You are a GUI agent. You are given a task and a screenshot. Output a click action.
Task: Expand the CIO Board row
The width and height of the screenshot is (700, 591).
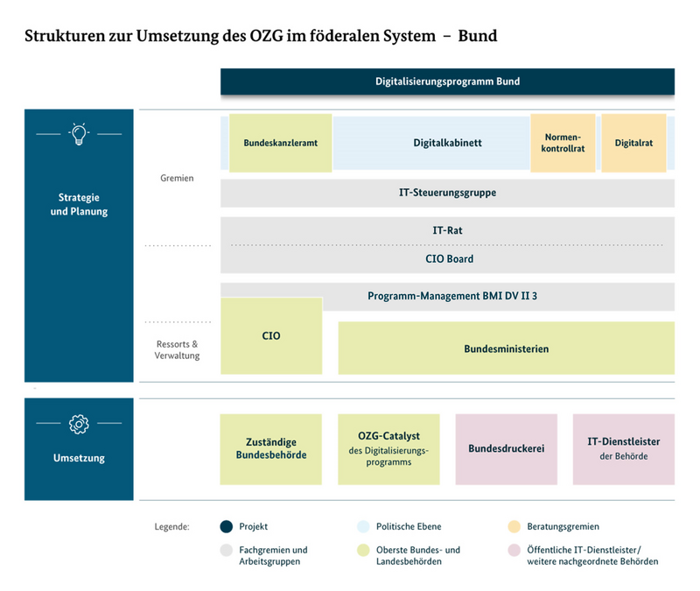point(448,259)
